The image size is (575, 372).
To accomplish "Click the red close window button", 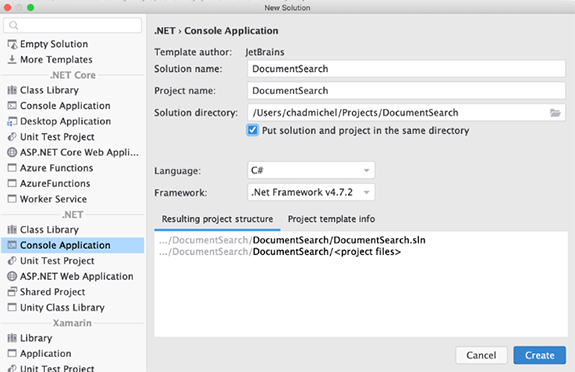I will (7, 7).
